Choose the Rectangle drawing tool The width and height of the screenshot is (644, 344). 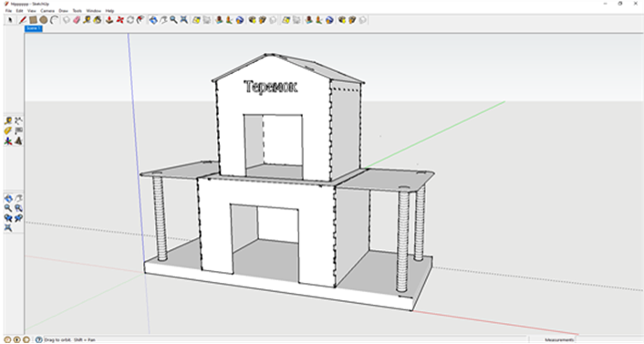coord(33,20)
